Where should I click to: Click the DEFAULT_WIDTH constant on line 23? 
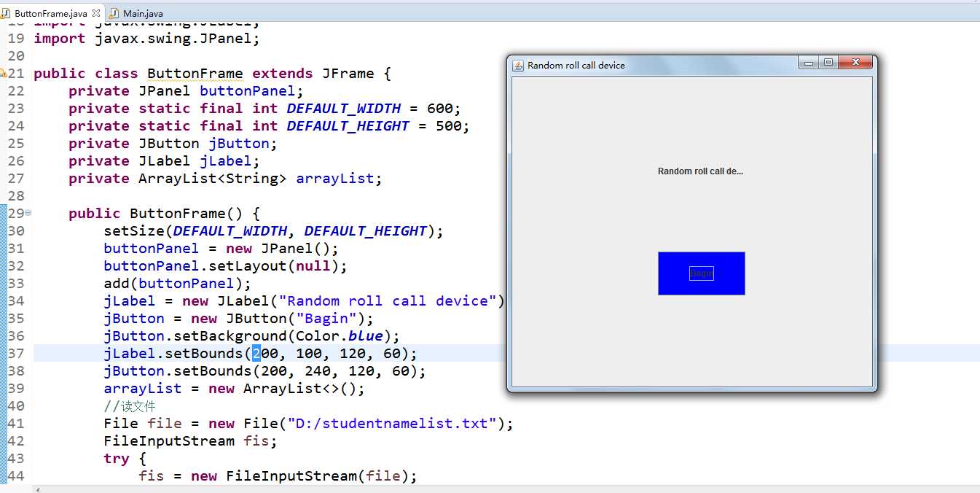pyautogui.click(x=342, y=108)
